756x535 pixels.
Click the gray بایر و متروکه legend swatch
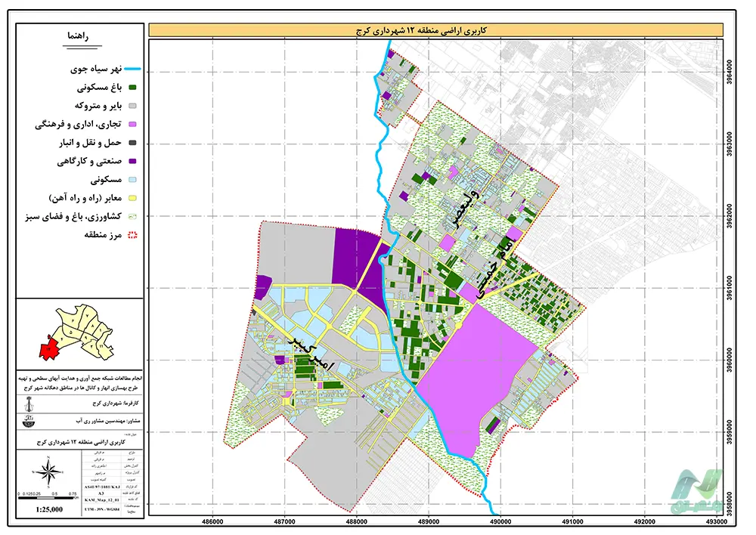(132, 107)
